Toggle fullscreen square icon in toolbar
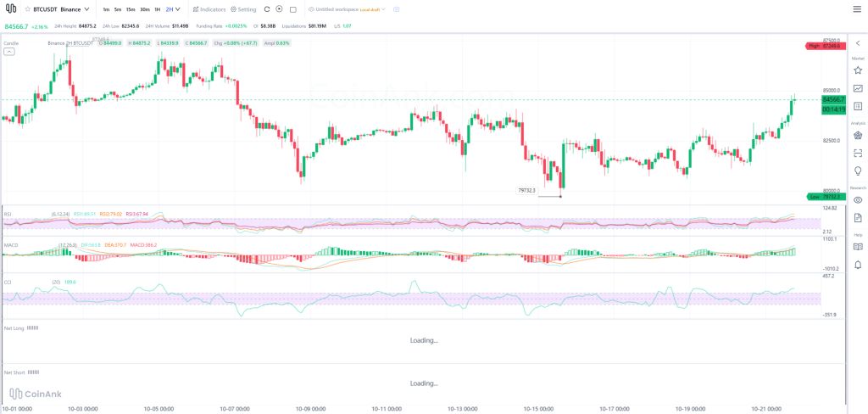 pos(292,9)
